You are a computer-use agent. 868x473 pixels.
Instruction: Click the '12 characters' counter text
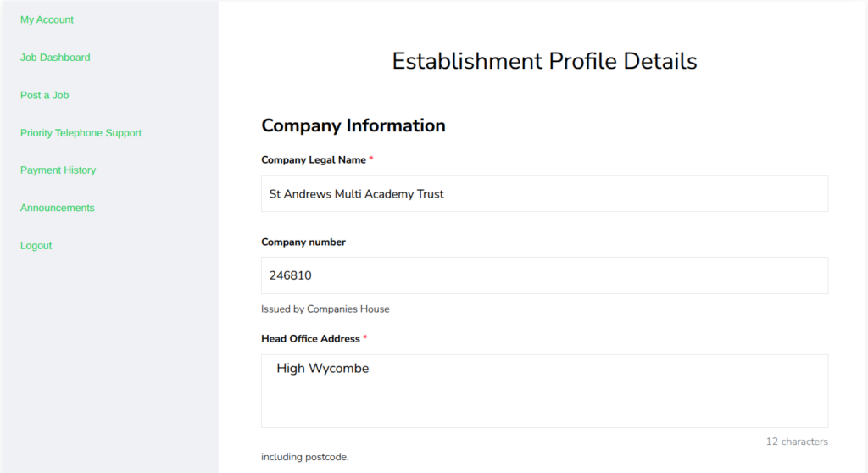(797, 442)
